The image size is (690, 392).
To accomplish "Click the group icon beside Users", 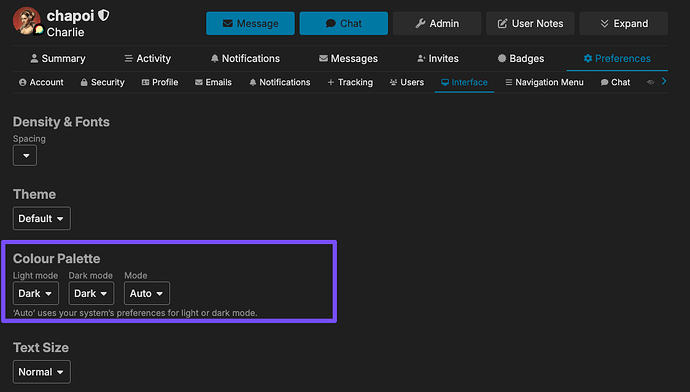I will coord(393,82).
